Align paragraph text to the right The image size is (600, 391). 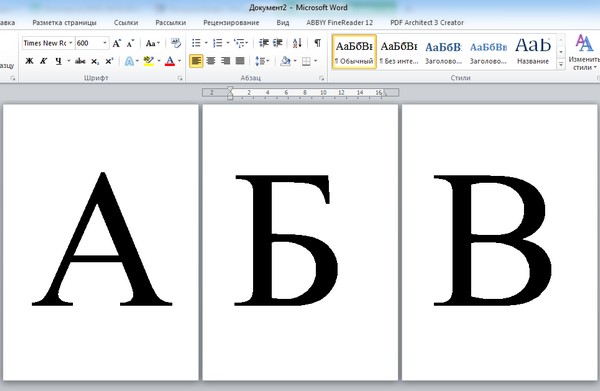click(225, 61)
